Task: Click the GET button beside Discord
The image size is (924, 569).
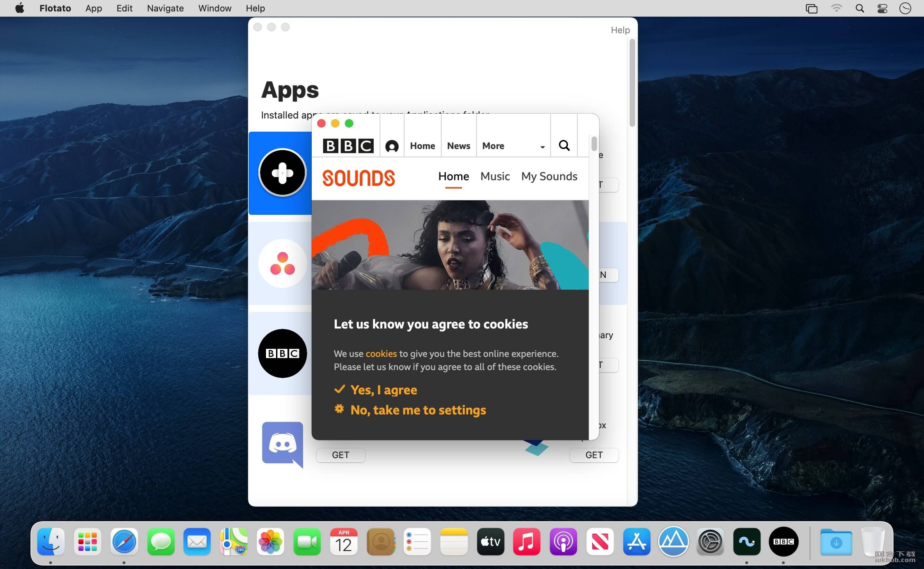Action: click(340, 455)
